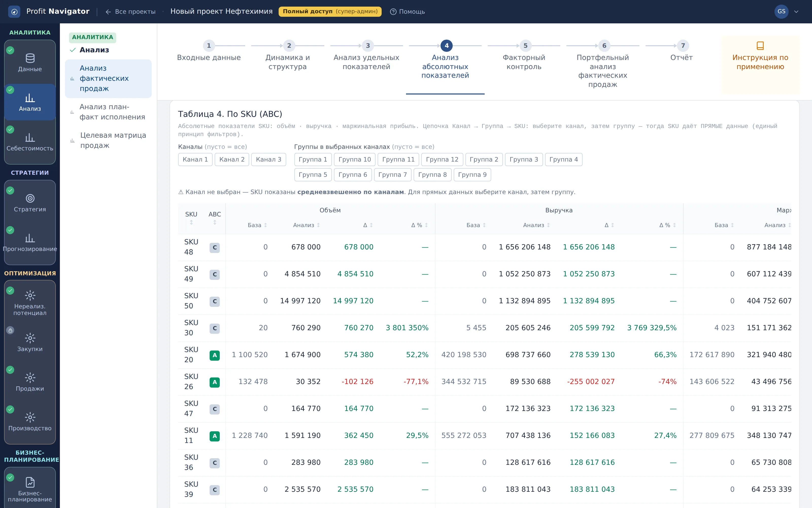
Task: Open the Данные sidebar section
Action: pos(30,62)
